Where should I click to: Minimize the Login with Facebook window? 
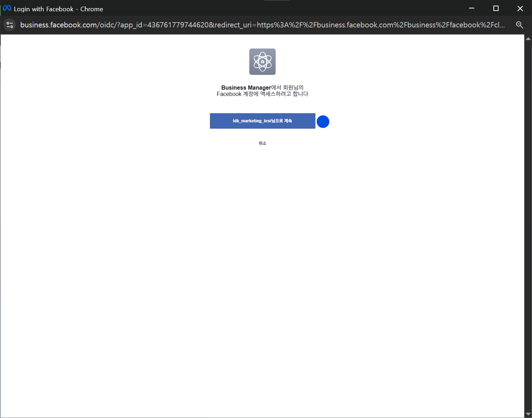[472, 8]
